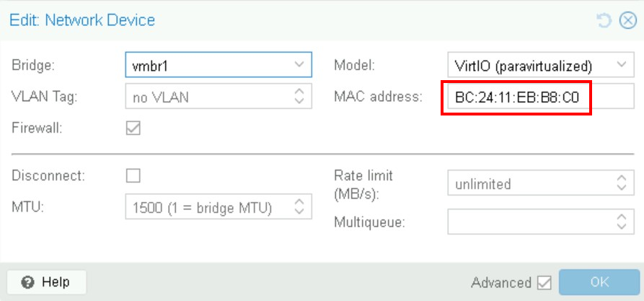This screenshot has height=301, width=644.
Task: Click the Bridge vmbr1 text field
Action: [208, 64]
